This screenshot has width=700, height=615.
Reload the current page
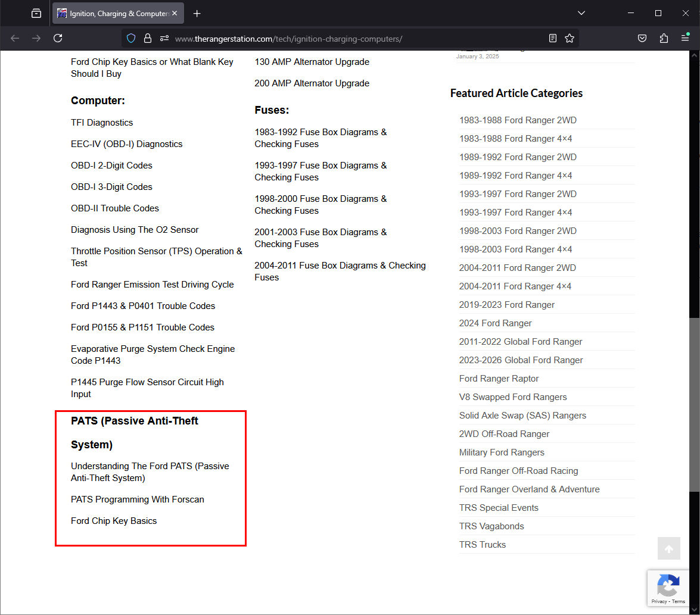(58, 38)
